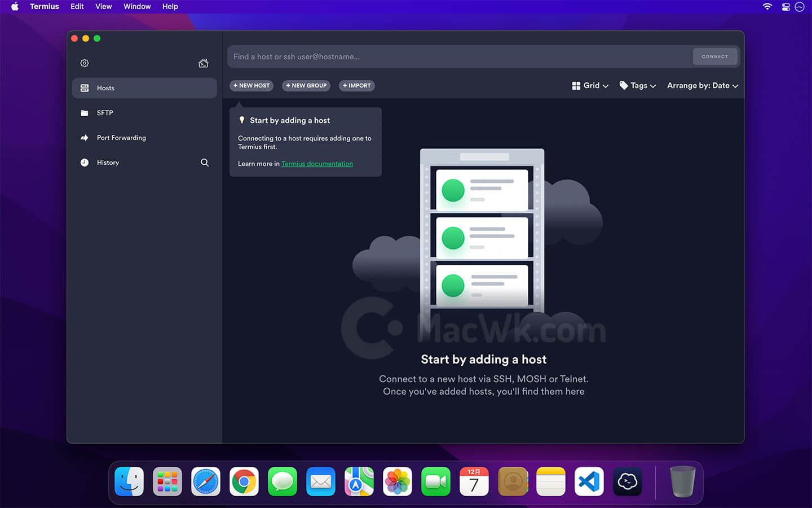Maximize the Termius window with green button
The width and height of the screenshot is (812, 508).
click(x=97, y=38)
